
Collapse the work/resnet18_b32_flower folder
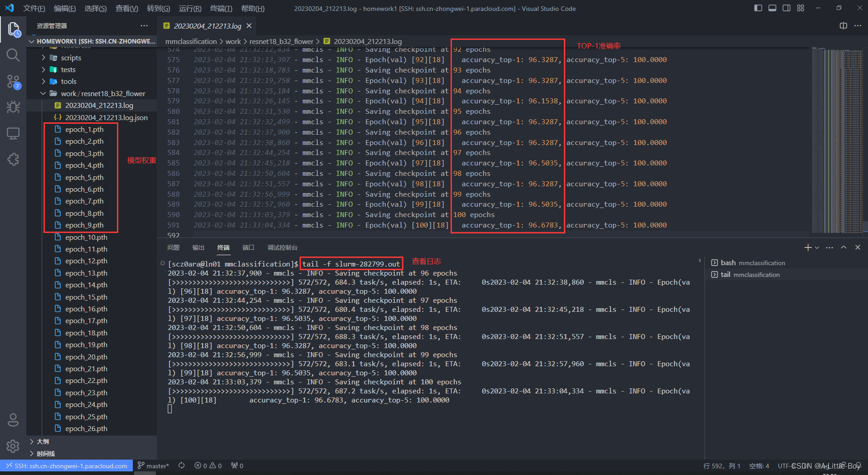click(x=92, y=93)
